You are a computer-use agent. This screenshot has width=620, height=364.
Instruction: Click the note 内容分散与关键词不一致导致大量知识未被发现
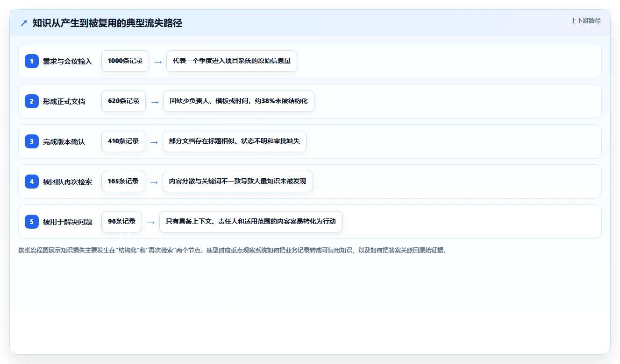point(238,182)
